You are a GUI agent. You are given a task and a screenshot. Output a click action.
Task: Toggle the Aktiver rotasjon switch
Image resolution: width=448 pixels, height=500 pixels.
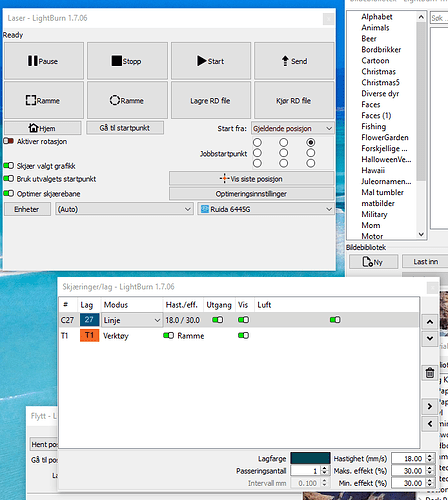tap(8, 141)
